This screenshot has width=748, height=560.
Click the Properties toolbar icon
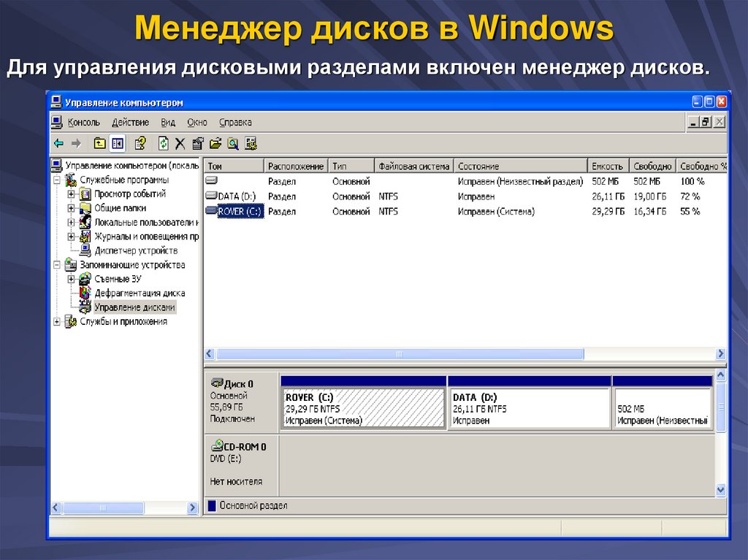click(197, 143)
